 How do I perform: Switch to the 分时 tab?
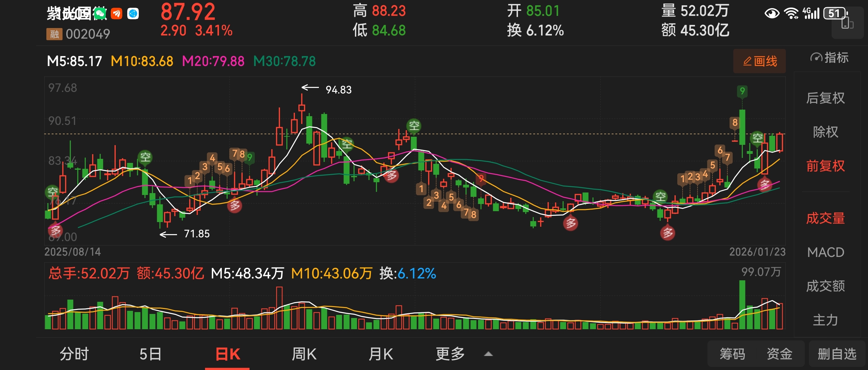click(74, 354)
